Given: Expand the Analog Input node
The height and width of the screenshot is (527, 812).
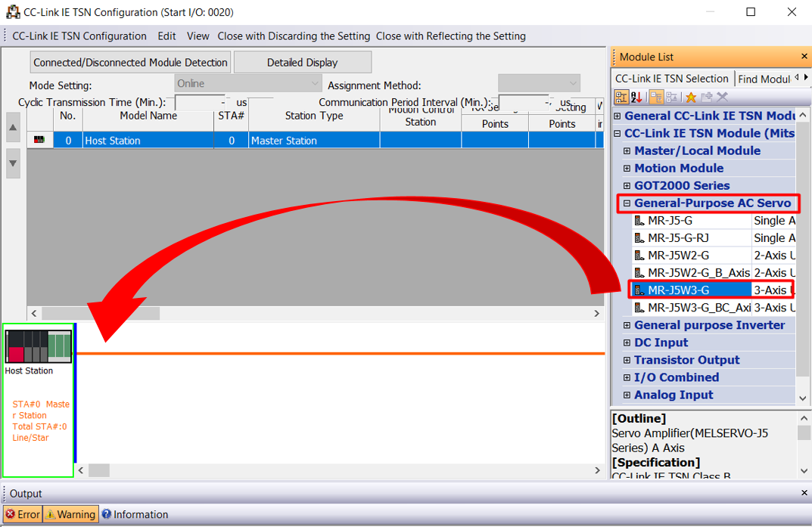Looking at the screenshot, I should tap(627, 395).
